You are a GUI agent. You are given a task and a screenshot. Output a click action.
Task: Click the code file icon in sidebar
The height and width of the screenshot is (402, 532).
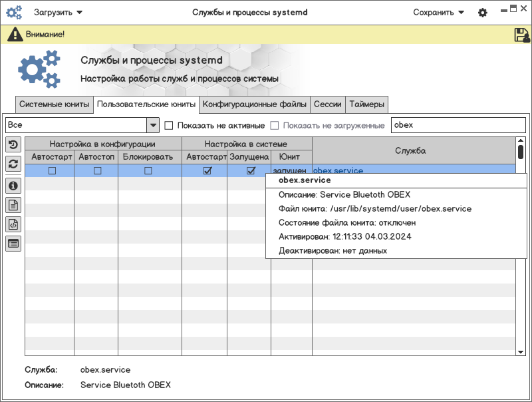pos(13,224)
